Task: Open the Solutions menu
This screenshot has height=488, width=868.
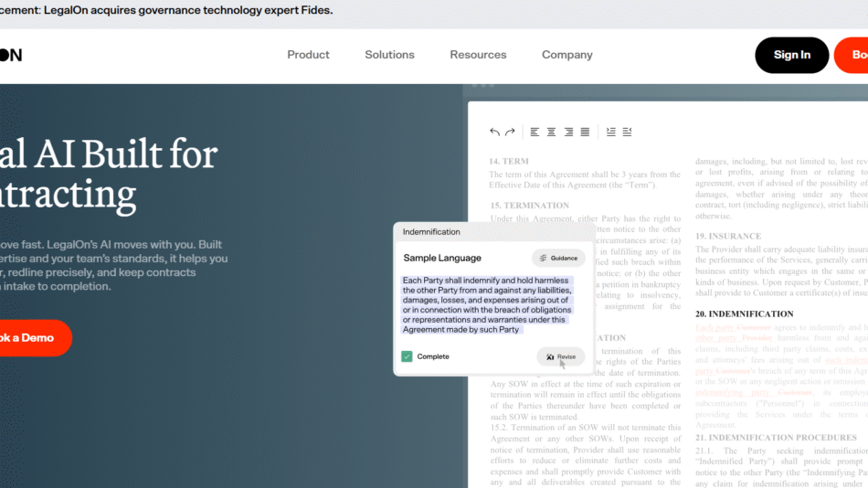Action: pyautogui.click(x=389, y=55)
